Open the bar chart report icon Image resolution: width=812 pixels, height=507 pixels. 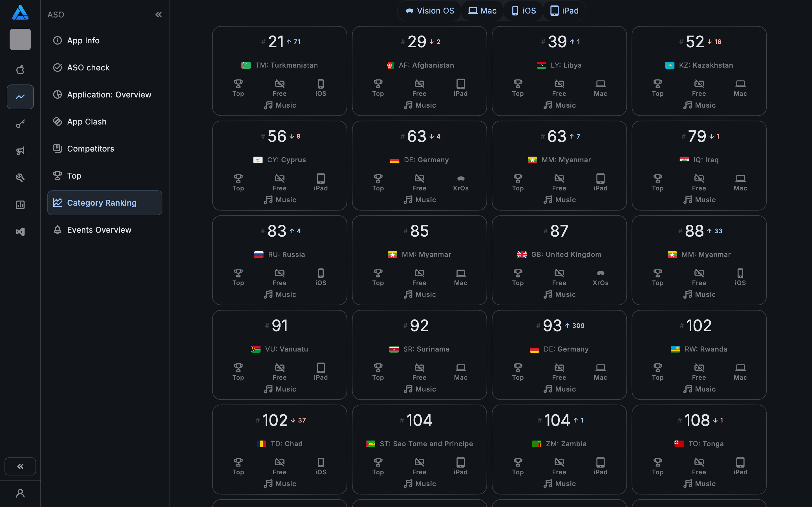20,205
